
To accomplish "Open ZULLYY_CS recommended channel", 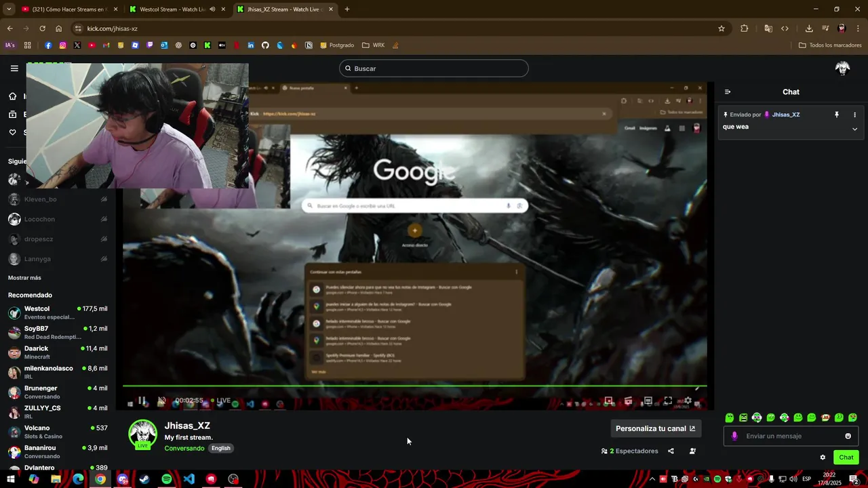I will (x=58, y=412).
